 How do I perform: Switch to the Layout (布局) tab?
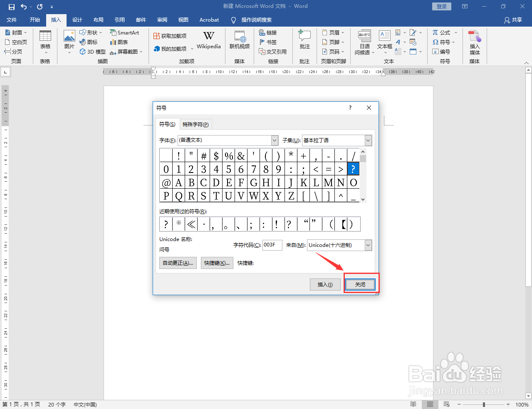98,20
